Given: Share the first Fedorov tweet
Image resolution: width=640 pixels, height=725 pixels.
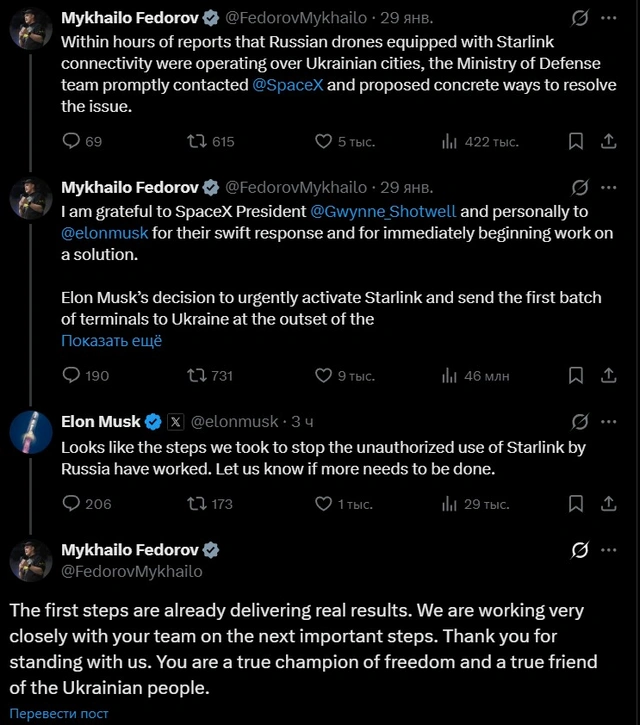Looking at the screenshot, I should 608,142.
